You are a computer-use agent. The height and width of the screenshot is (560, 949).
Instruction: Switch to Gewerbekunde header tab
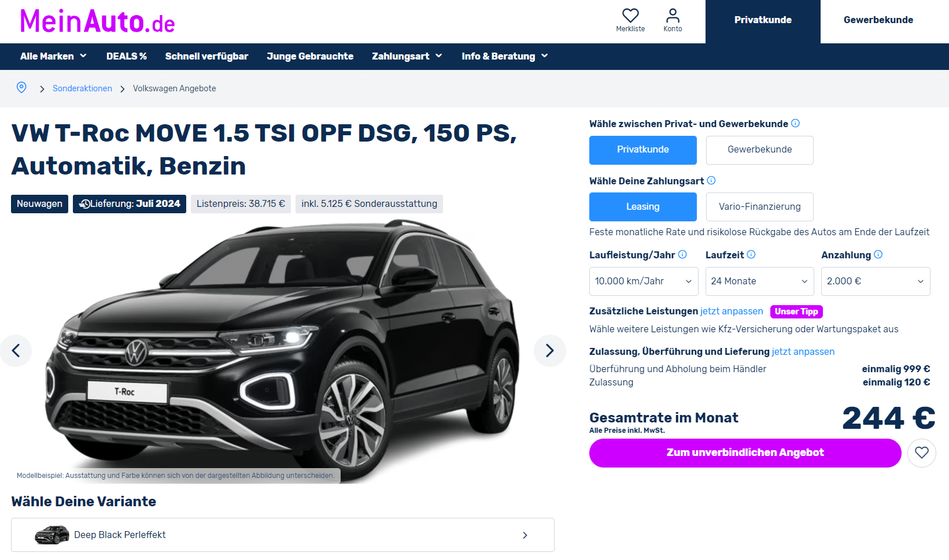(878, 21)
